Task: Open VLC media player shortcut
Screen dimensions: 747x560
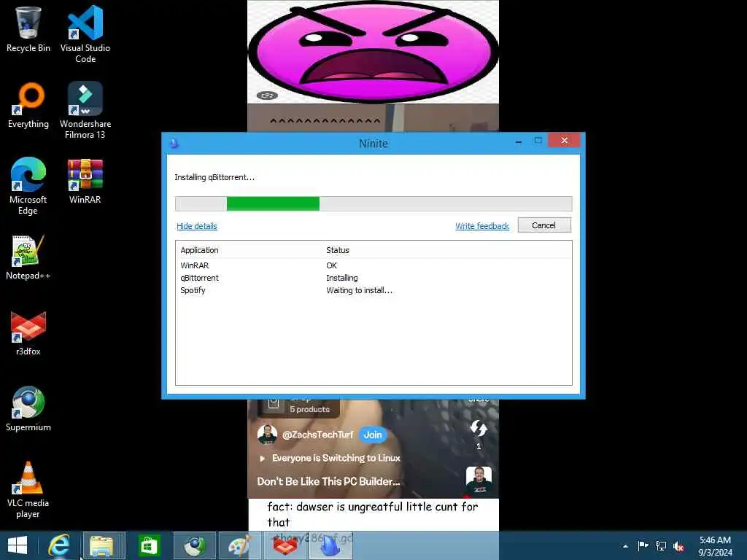Action: (x=28, y=489)
